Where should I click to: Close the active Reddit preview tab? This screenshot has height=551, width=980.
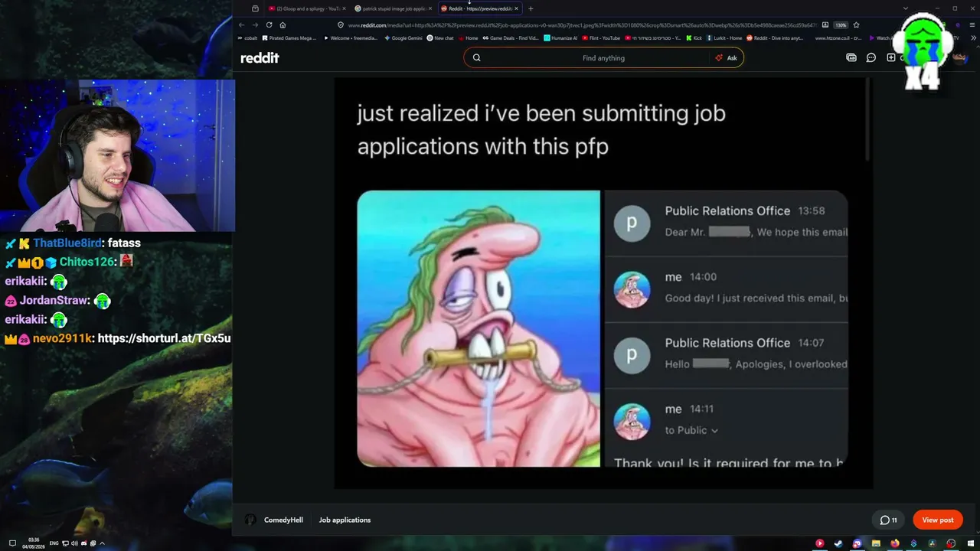[x=517, y=8]
